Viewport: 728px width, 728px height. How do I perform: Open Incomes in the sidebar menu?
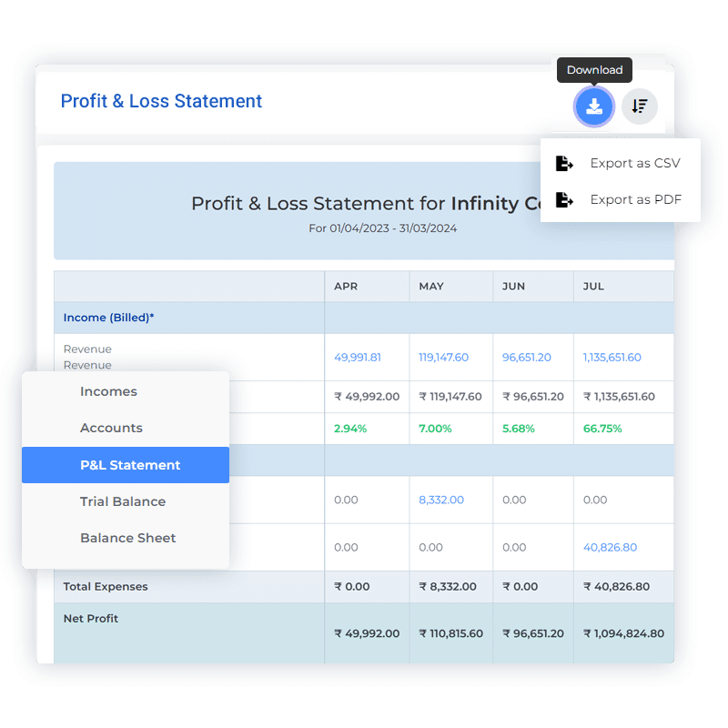click(108, 392)
